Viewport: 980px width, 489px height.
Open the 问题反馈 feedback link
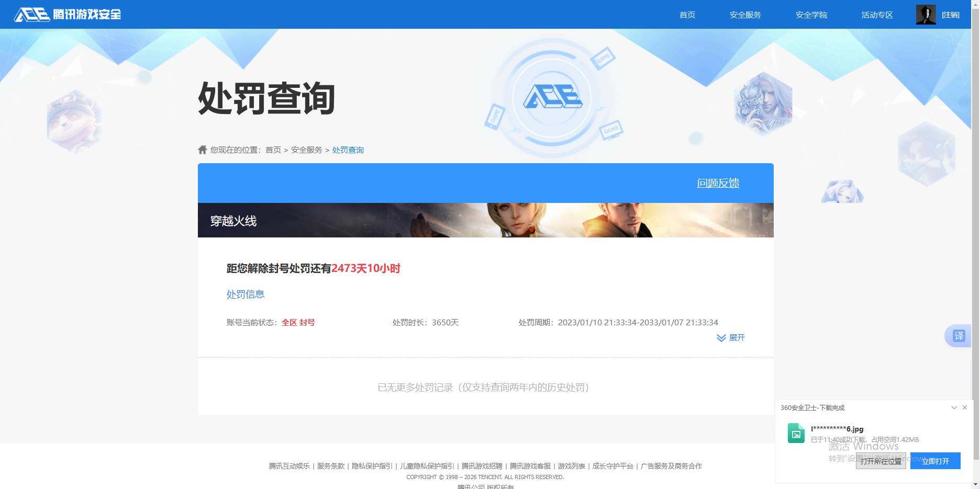click(718, 183)
